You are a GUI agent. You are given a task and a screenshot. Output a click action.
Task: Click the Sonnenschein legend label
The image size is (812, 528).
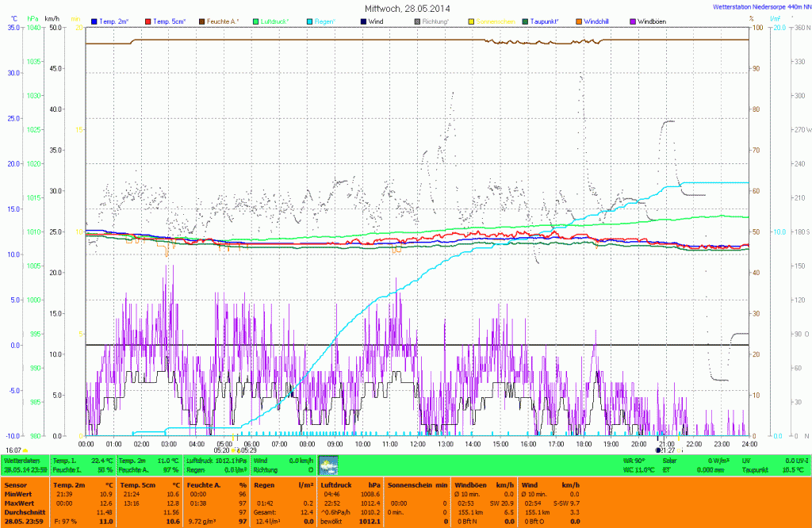click(x=496, y=21)
